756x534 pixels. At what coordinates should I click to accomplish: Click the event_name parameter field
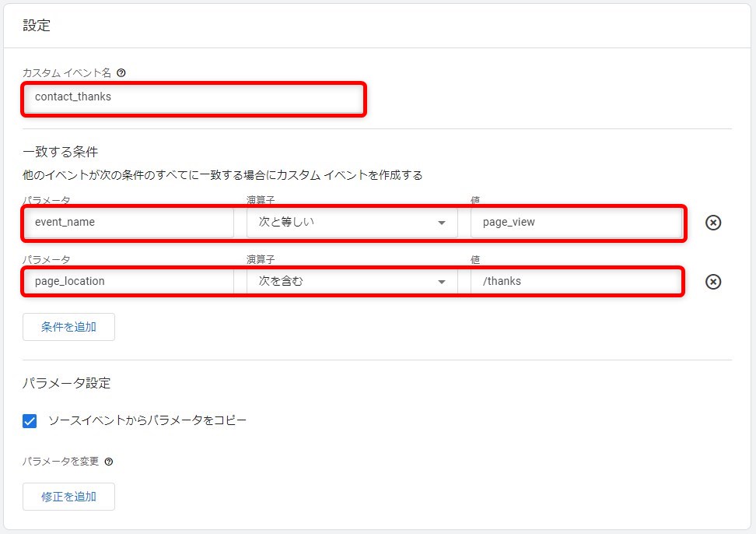coord(128,223)
